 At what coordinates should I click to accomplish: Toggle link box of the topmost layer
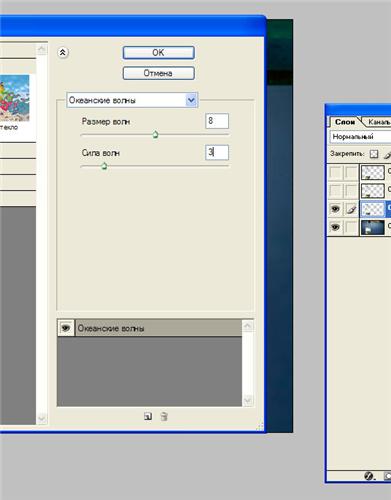tap(351, 172)
